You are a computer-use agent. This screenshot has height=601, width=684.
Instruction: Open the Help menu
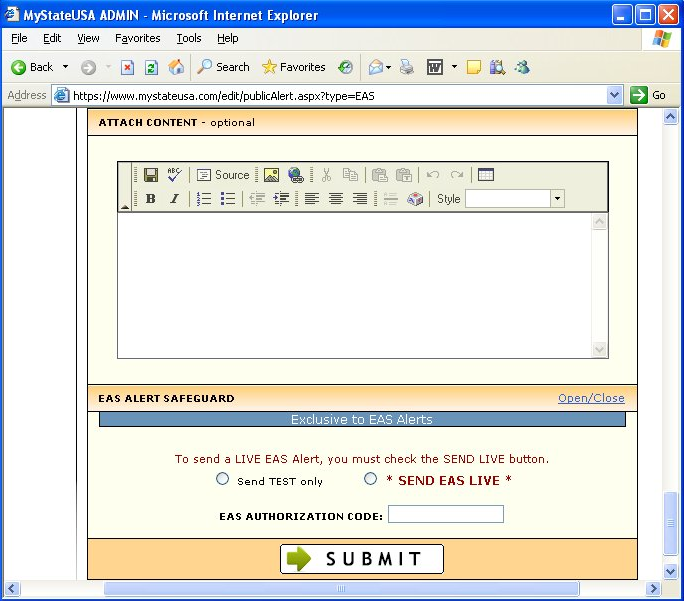[228, 38]
